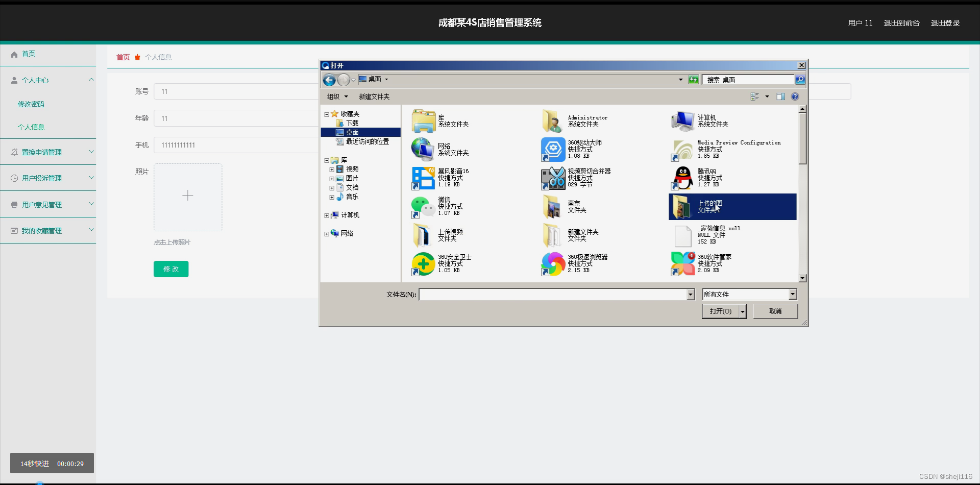
Task: Click the preview pane icon in dialog toolbar
Action: 781,96
